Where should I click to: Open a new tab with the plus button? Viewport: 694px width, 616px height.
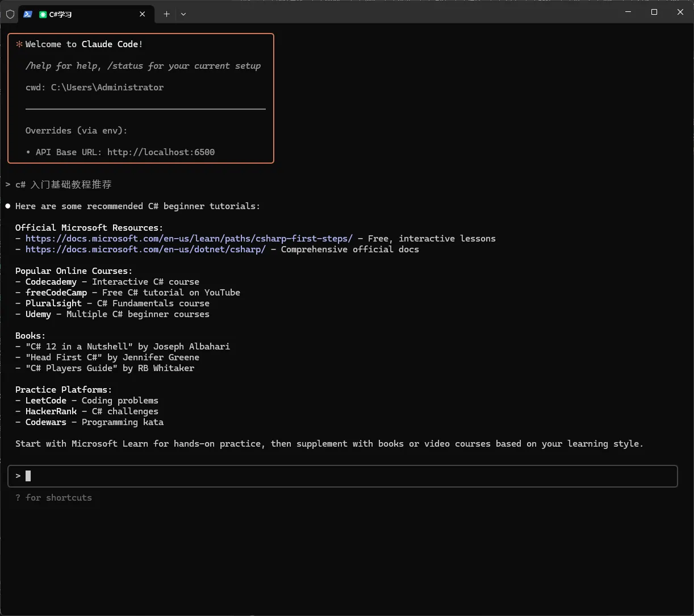click(x=166, y=14)
